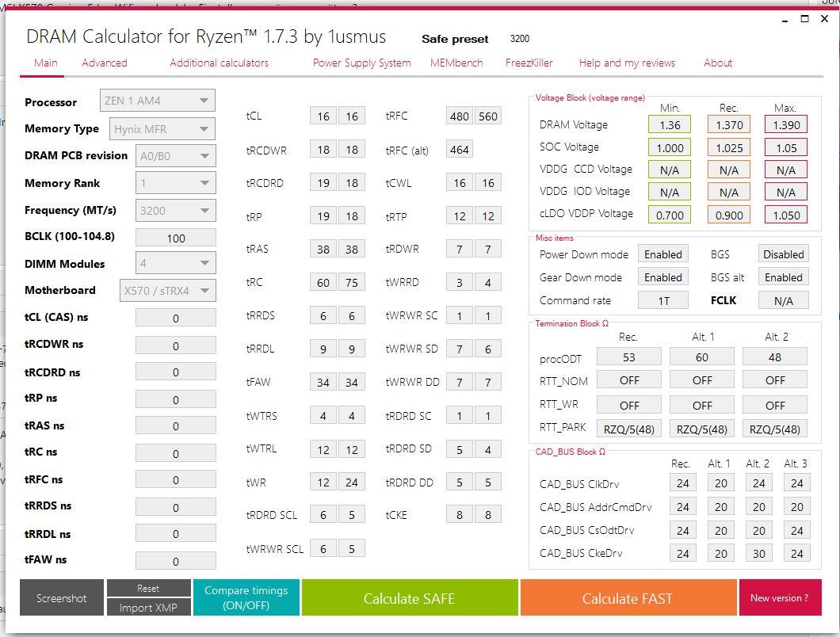Image resolution: width=840 pixels, height=637 pixels.
Task: Click the Calculate SAFE button
Action: coord(409,597)
